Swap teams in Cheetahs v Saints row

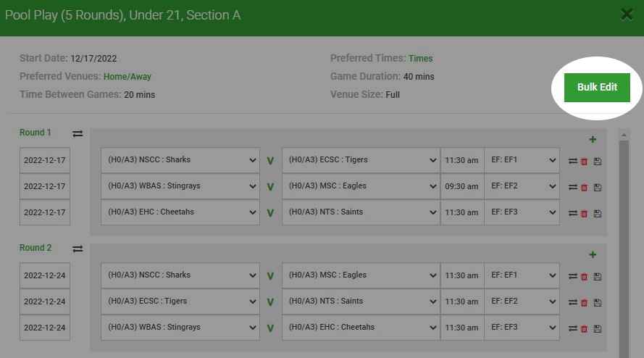(572, 213)
